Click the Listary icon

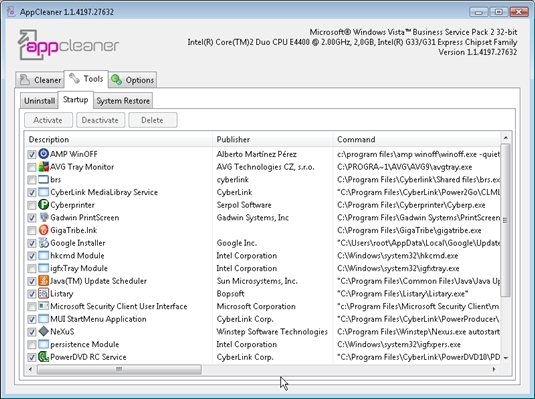pos(43,294)
